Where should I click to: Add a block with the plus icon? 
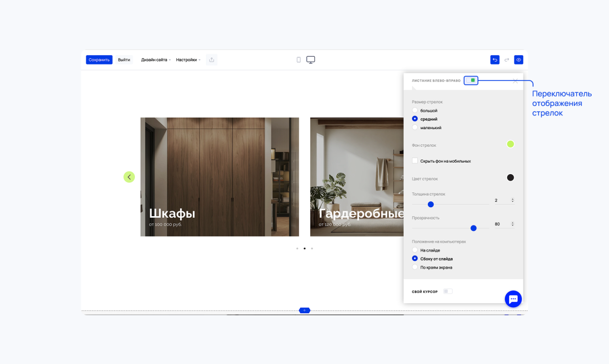(304, 311)
